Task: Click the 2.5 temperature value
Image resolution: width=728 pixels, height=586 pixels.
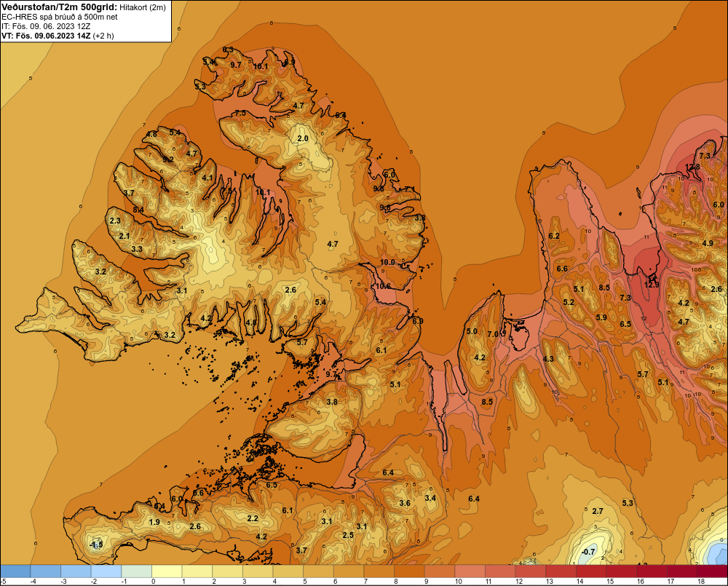Action: (x=348, y=535)
